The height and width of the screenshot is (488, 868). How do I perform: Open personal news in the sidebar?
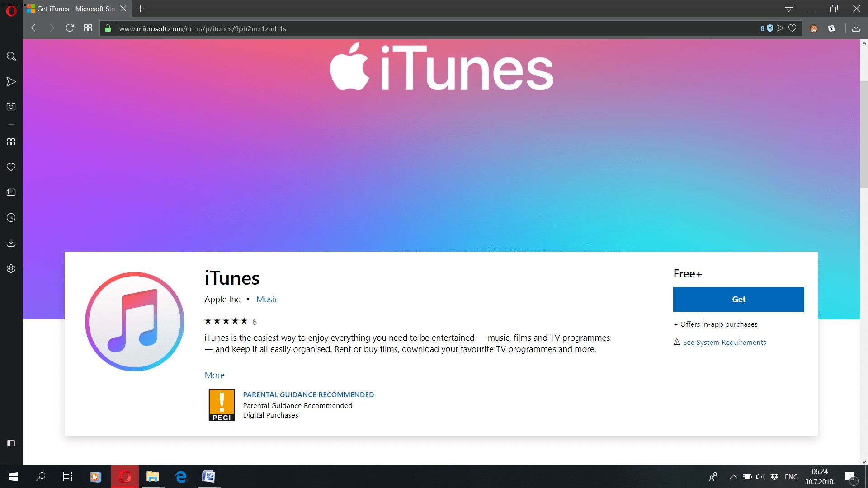coord(11,192)
